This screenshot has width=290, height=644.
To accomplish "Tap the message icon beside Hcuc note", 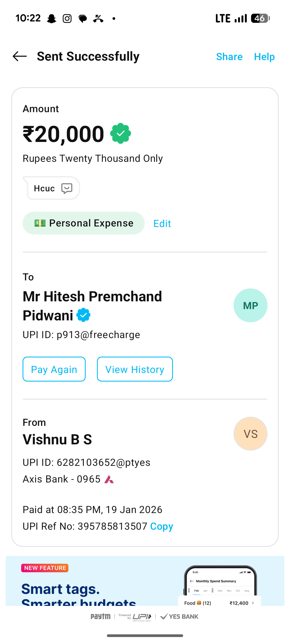I will 67,188.
